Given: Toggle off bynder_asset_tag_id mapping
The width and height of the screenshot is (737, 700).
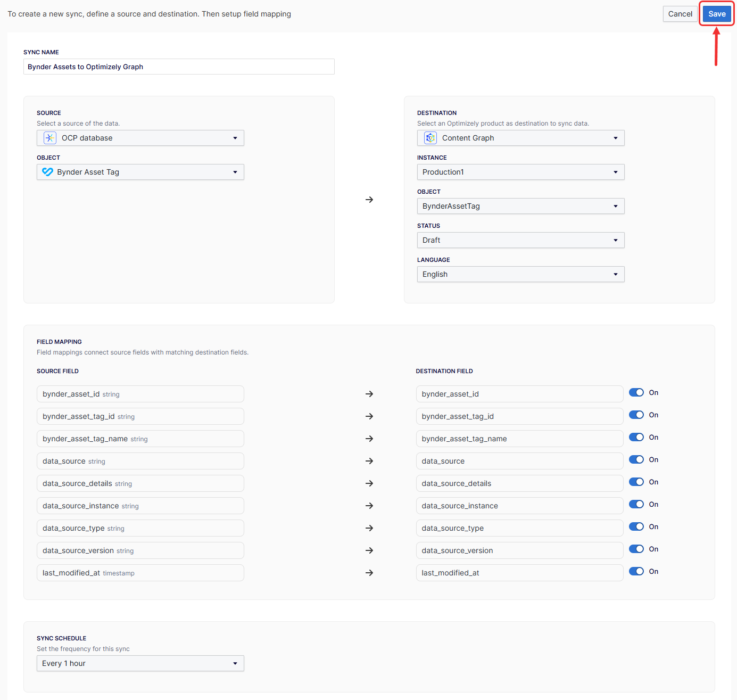Looking at the screenshot, I should point(636,415).
